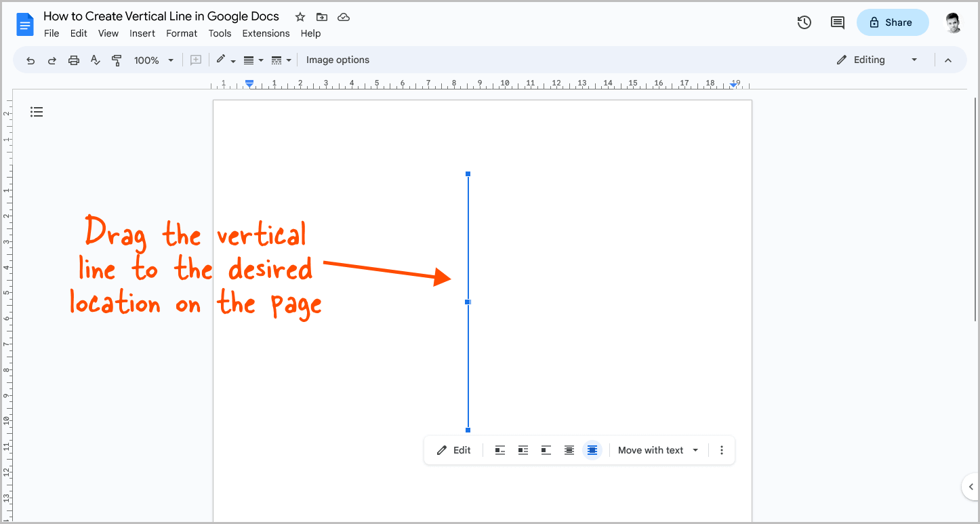Star the document

click(x=300, y=16)
